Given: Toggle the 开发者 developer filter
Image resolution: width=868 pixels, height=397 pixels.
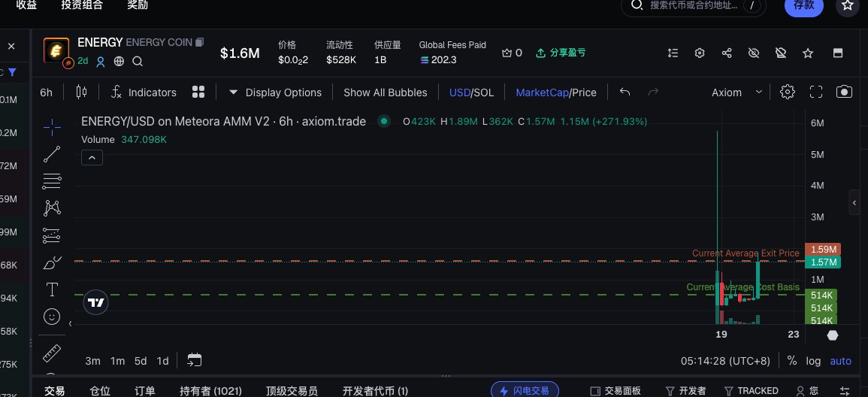Looking at the screenshot, I should tap(685, 391).
